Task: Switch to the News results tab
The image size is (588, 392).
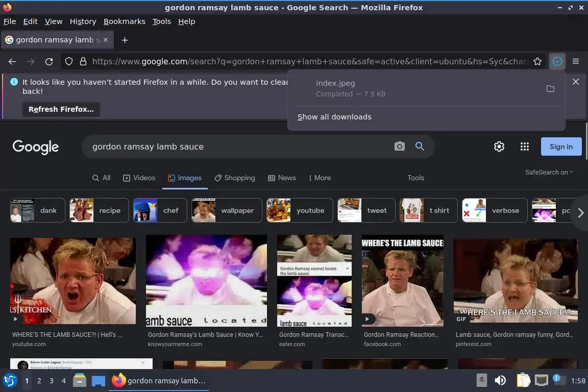Action: coord(282,178)
